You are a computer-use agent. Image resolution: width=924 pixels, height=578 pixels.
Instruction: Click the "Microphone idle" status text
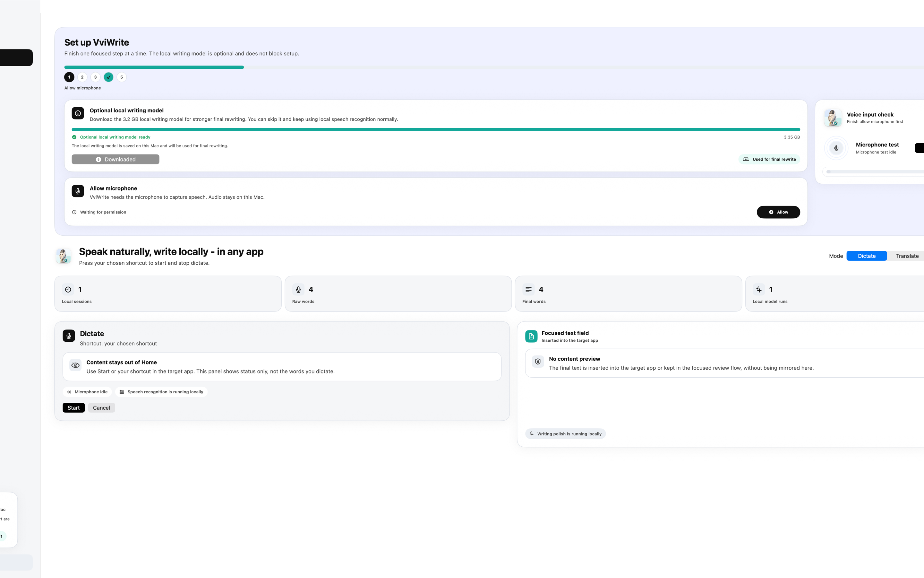(91, 392)
